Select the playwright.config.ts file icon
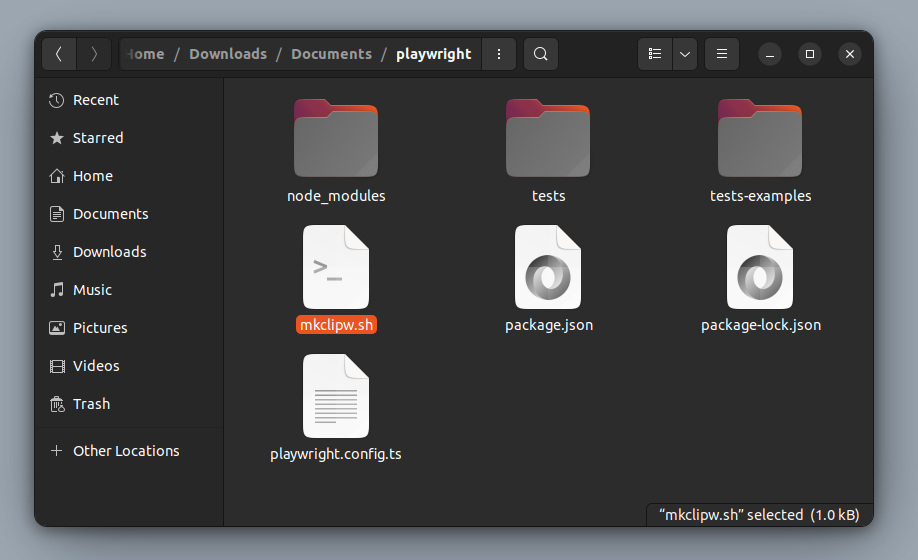The image size is (918, 560). tap(336, 396)
